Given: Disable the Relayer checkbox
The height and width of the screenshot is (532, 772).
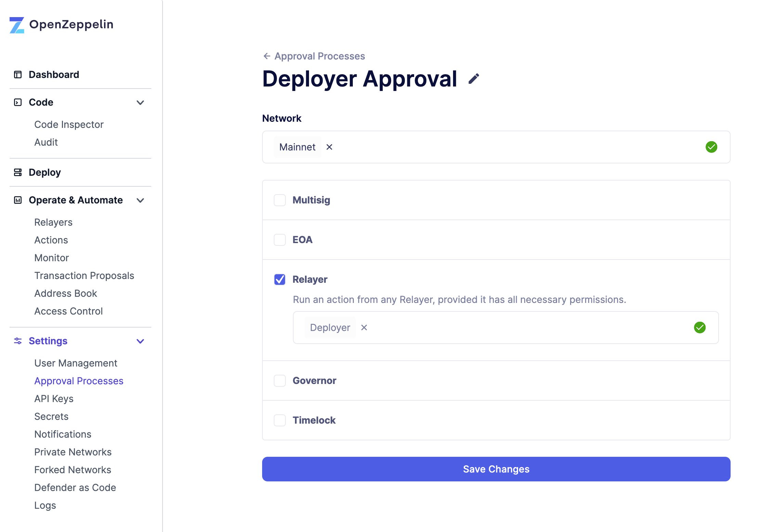Looking at the screenshot, I should click(x=279, y=279).
